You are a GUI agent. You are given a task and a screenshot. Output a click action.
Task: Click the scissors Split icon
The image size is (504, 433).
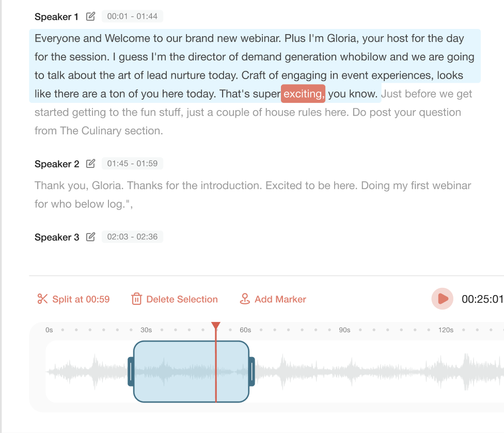click(x=42, y=299)
